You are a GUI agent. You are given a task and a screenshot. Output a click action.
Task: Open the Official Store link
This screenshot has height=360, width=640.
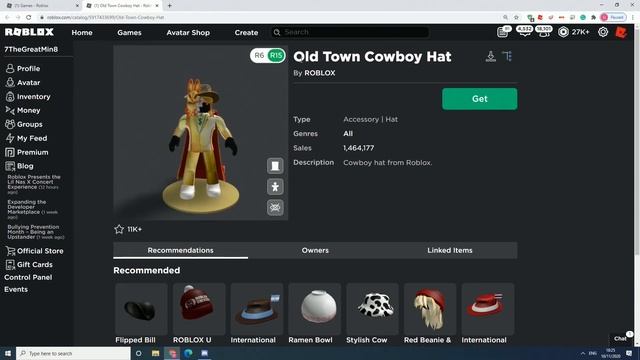point(34,251)
